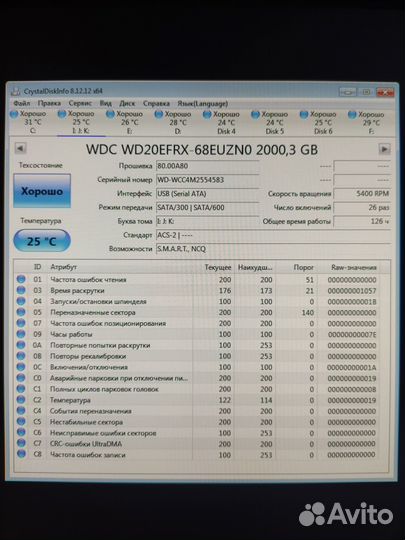Click the drive letter field I: J: K:
Screen dimensions: 405x540
pyautogui.click(x=207, y=221)
